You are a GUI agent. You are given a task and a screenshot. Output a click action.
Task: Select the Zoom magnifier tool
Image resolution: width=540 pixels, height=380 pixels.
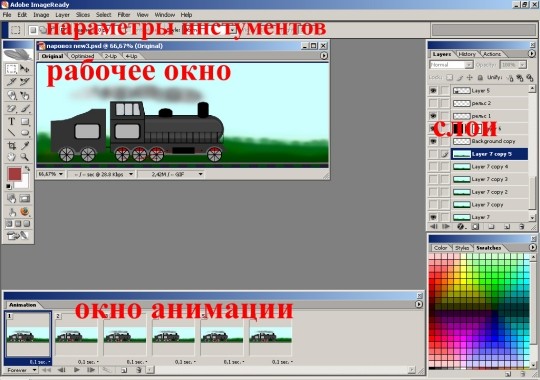[24, 157]
